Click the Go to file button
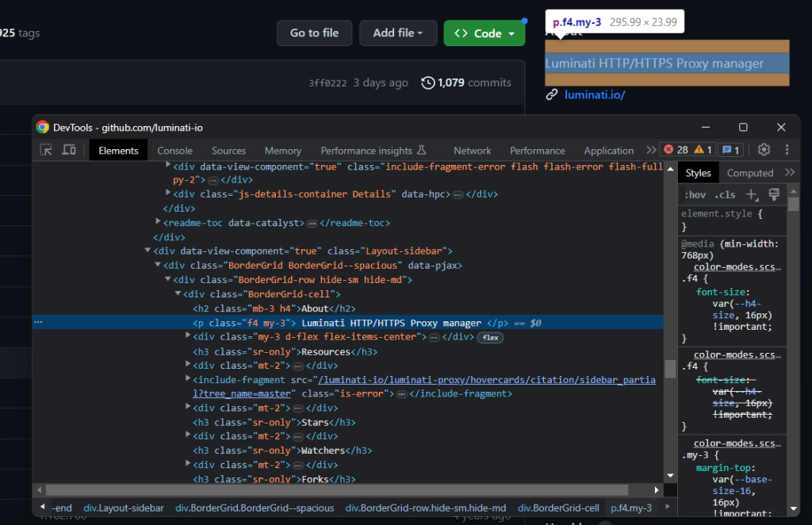This screenshot has height=525, width=812. [x=314, y=33]
